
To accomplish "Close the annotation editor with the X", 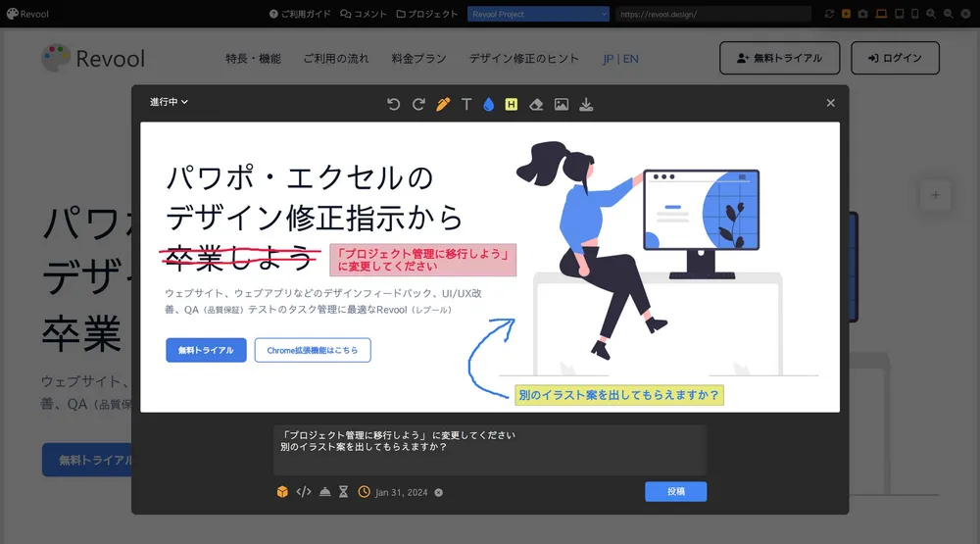I will click(x=830, y=103).
